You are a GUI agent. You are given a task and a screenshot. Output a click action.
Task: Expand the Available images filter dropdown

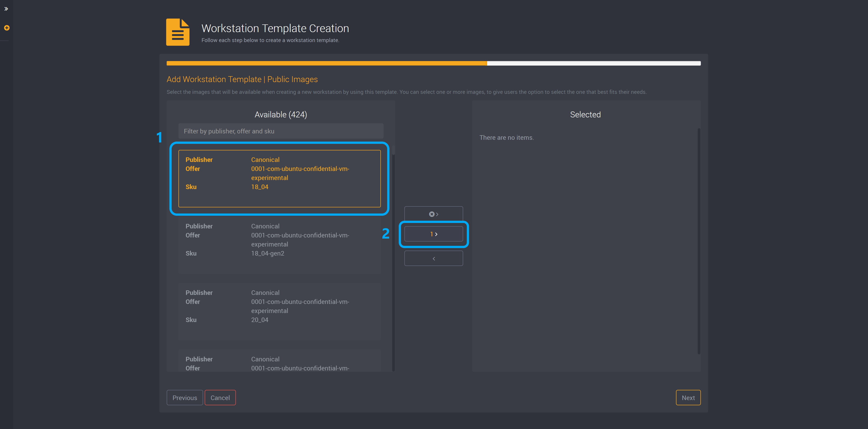(280, 131)
